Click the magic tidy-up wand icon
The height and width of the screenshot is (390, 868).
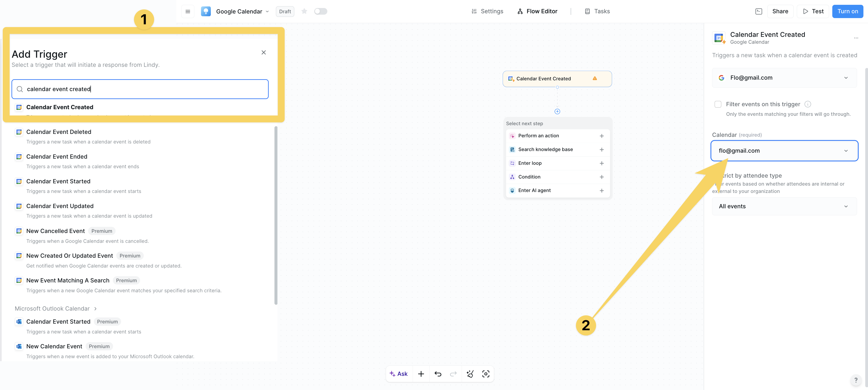[x=470, y=374]
